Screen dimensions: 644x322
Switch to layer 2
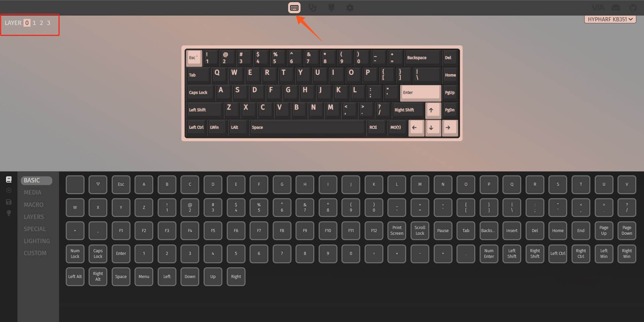pyautogui.click(x=41, y=23)
